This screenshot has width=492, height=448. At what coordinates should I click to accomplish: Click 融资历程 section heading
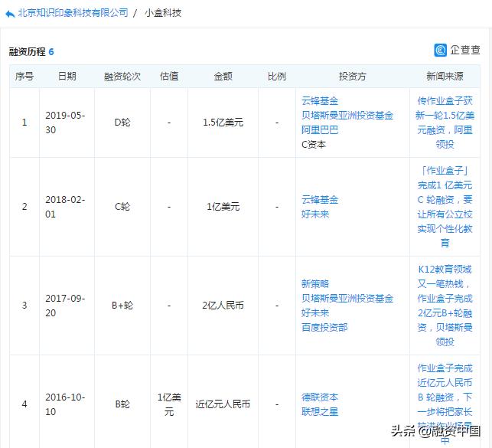pyautogui.click(x=28, y=51)
